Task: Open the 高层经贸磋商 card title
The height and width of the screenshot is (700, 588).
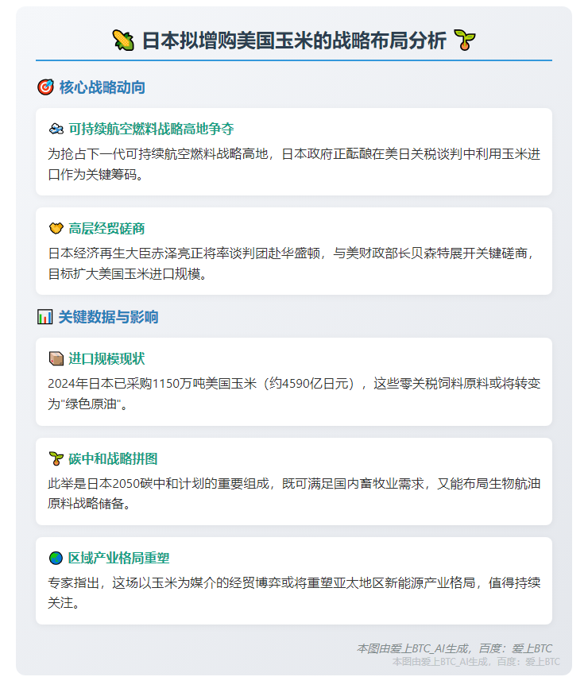Action: [x=106, y=229]
